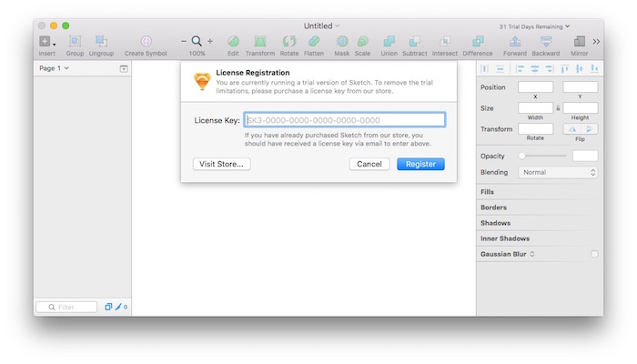
Task: Click the Rotate transform field
Action: 535,129
